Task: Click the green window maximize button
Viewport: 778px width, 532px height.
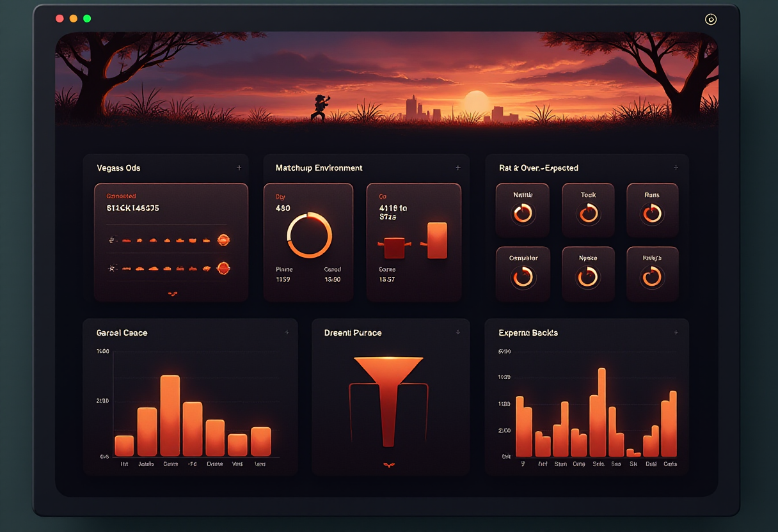Action: pyautogui.click(x=87, y=19)
